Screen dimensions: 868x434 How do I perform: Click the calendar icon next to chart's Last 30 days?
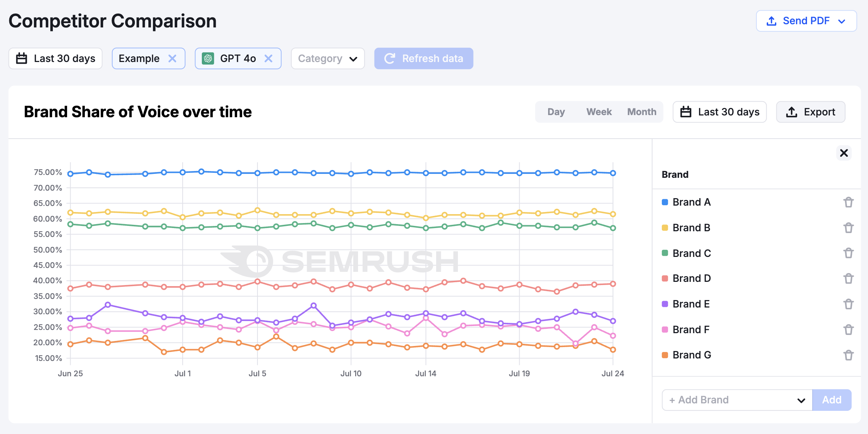coord(686,112)
